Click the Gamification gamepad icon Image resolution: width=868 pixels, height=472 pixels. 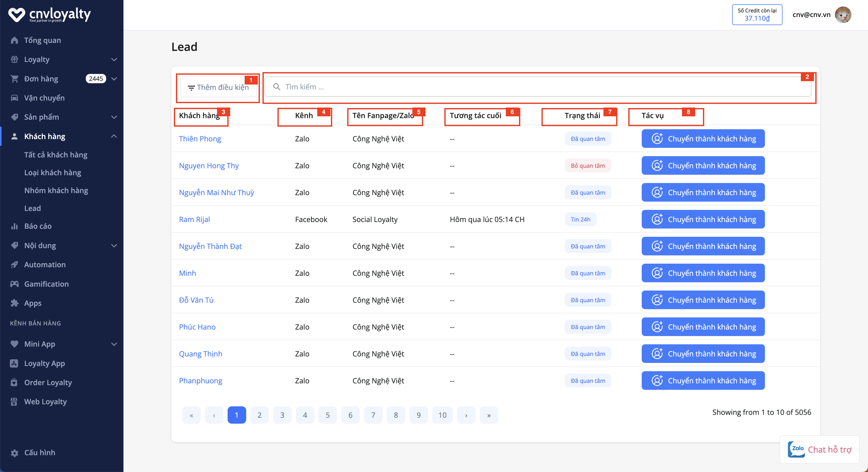14,284
